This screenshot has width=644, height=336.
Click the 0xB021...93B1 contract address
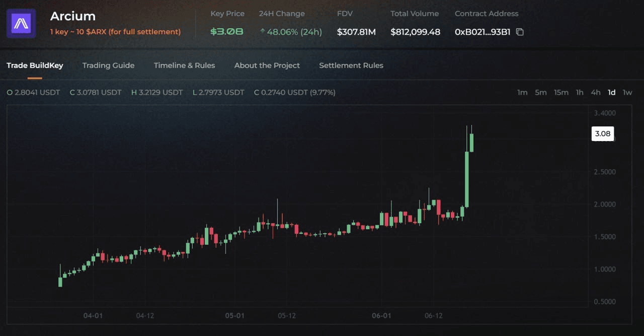coord(482,32)
